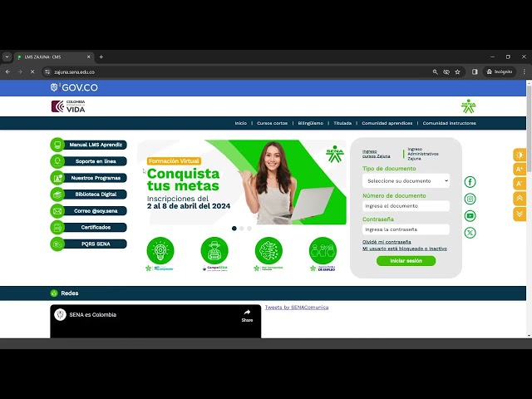The width and height of the screenshot is (532, 399).
Task: Click the Contraseña input field
Action: coord(406,229)
